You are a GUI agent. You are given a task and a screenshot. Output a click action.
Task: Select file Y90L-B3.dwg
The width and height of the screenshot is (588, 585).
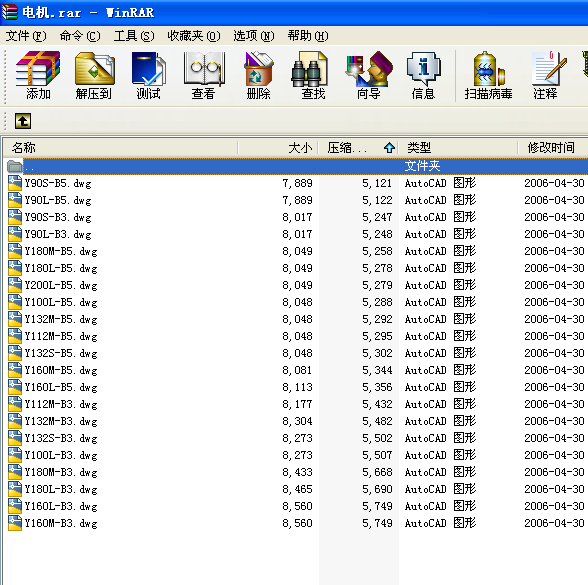coord(58,234)
